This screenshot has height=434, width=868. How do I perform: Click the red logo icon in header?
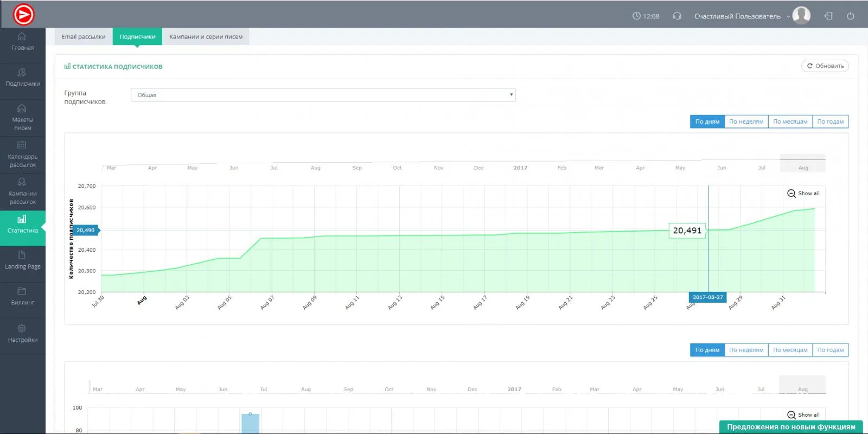23,15
